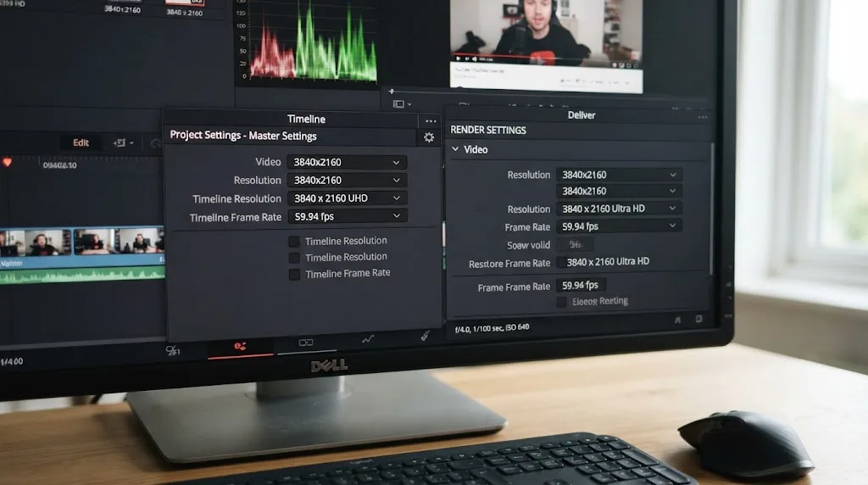Open the Resolution dropdown in Project Settings
This screenshot has height=485, width=868.
coord(347,180)
